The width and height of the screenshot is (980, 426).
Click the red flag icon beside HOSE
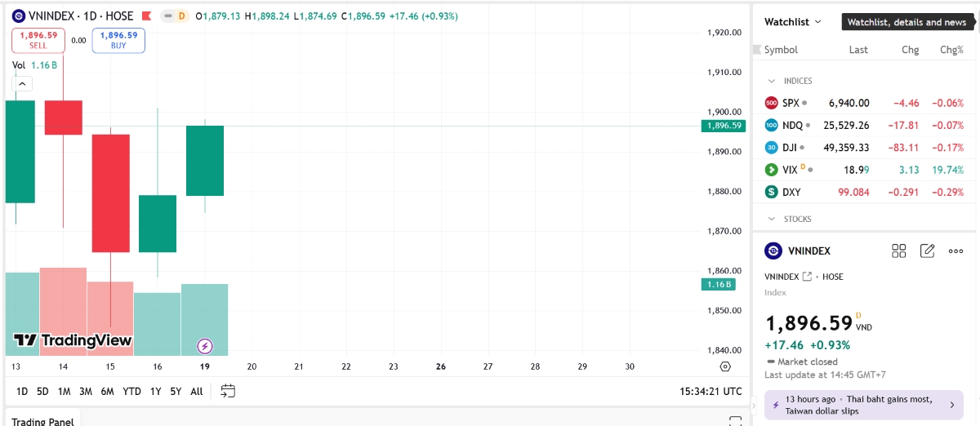pos(147,16)
